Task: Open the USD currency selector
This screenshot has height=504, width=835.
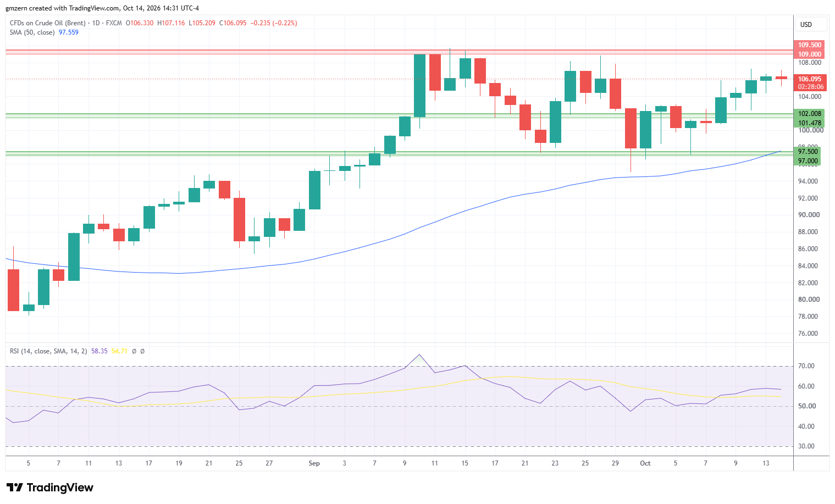Action: click(810, 24)
